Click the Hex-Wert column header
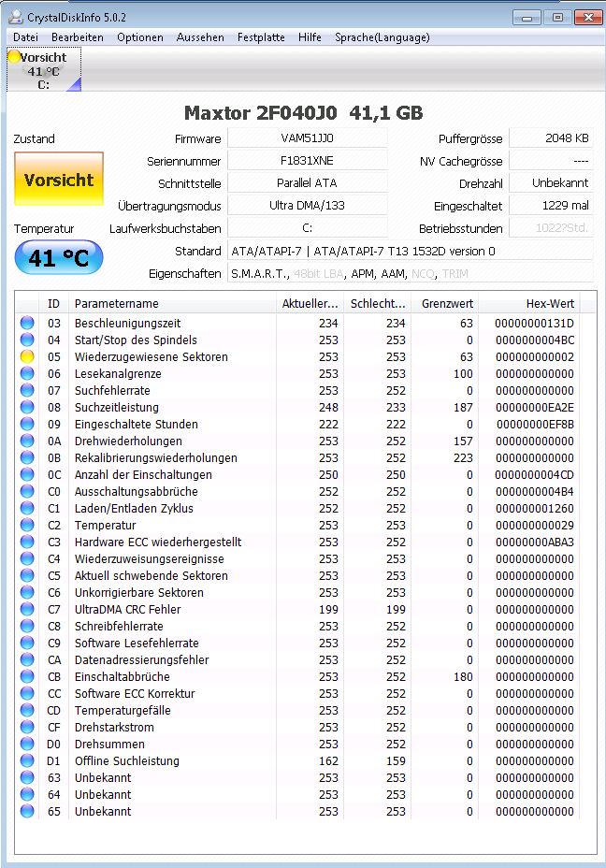 (529, 303)
